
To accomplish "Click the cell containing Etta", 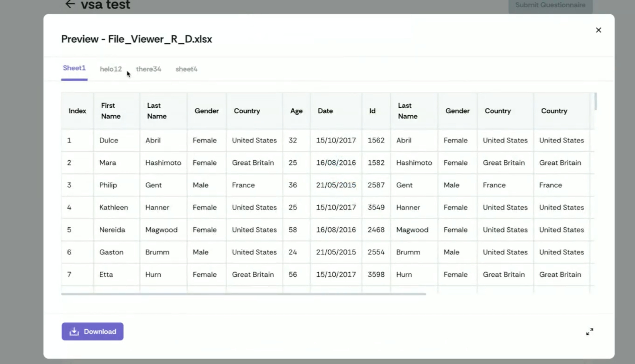I will 116,275.
